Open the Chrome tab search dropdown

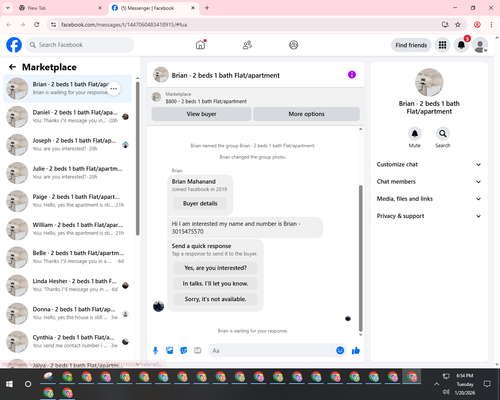[8, 8]
